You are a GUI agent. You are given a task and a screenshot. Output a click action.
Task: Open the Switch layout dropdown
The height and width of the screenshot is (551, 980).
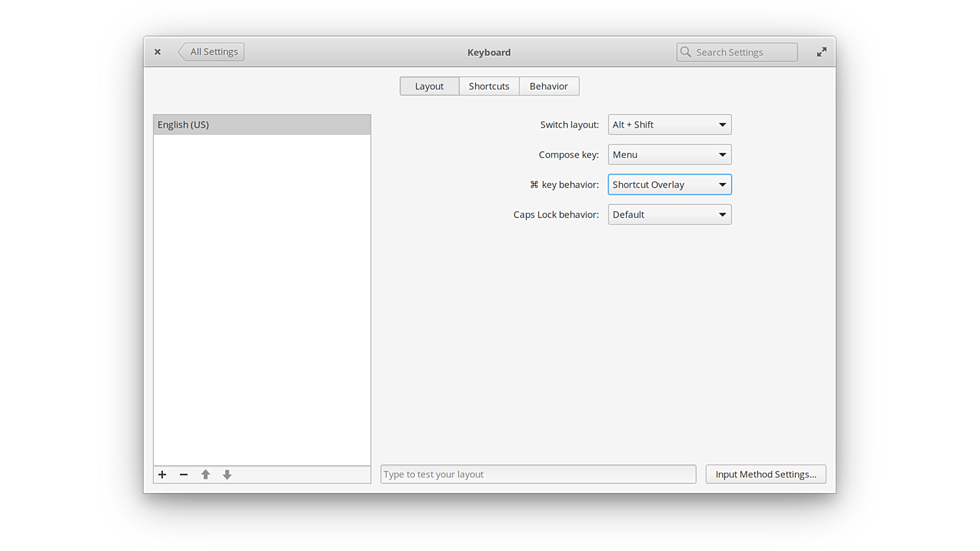[669, 124]
